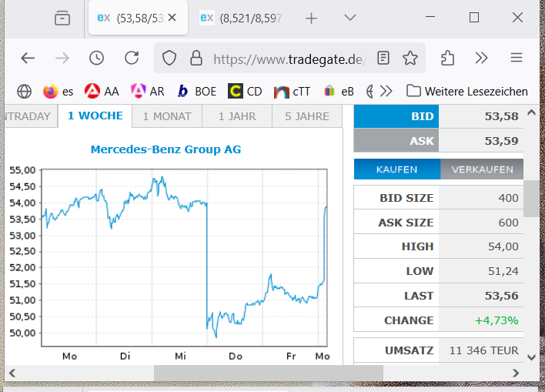Open the Firefox hamburger application menu
This screenshot has width=545, height=392.
pyautogui.click(x=517, y=58)
